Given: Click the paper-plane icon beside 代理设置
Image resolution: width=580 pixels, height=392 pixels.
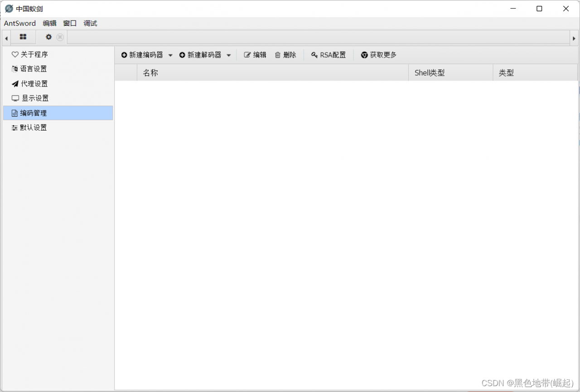Looking at the screenshot, I should [15, 84].
